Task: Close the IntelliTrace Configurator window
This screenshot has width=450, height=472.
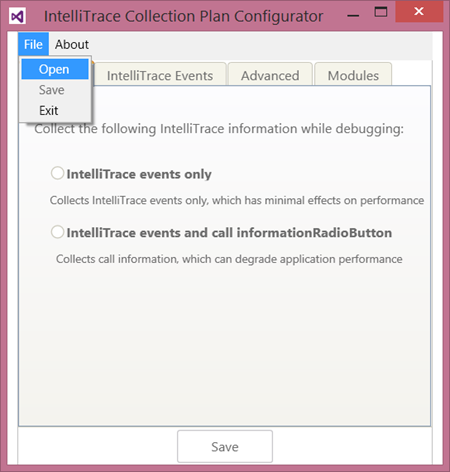Action: click(x=419, y=12)
